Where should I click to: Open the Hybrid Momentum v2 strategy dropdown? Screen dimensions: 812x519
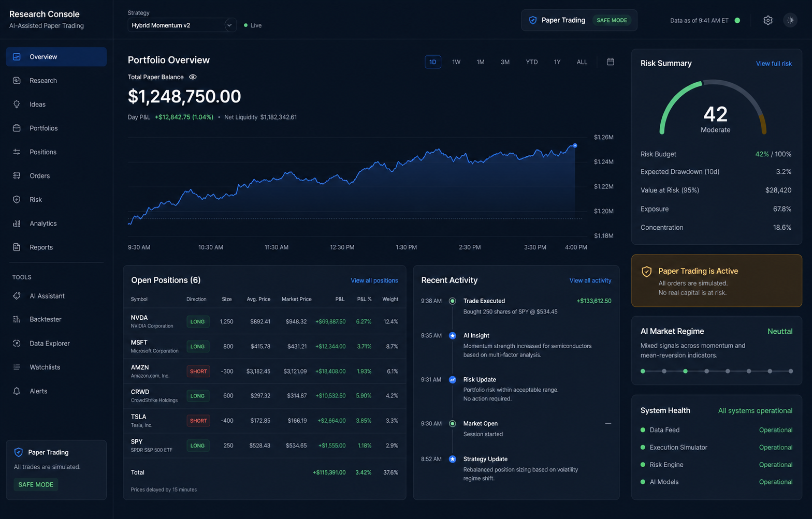pyautogui.click(x=182, y=25)
